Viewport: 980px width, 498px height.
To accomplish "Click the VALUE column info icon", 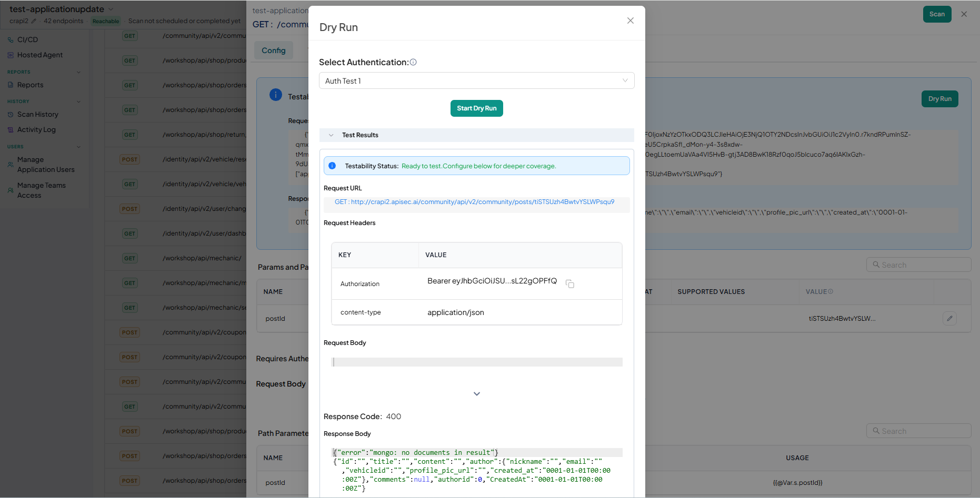I will tap(831, 291).
